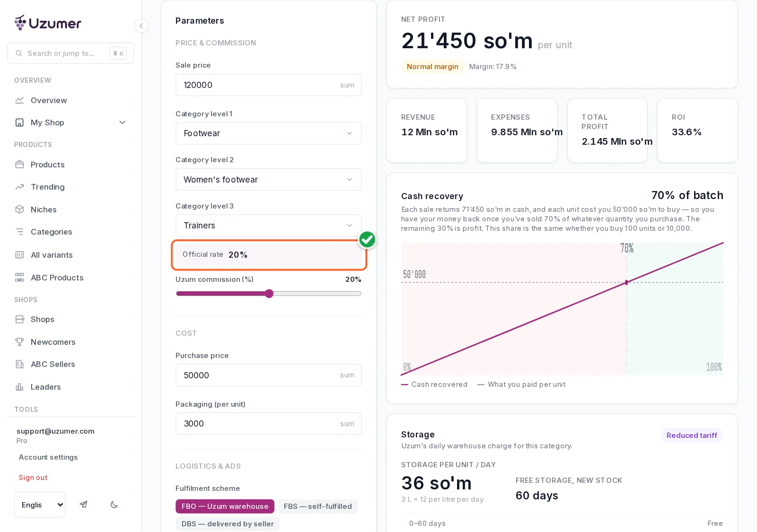Click the Newcomers trophy icon
757x532 pixels.
click(x=19, y=342)
